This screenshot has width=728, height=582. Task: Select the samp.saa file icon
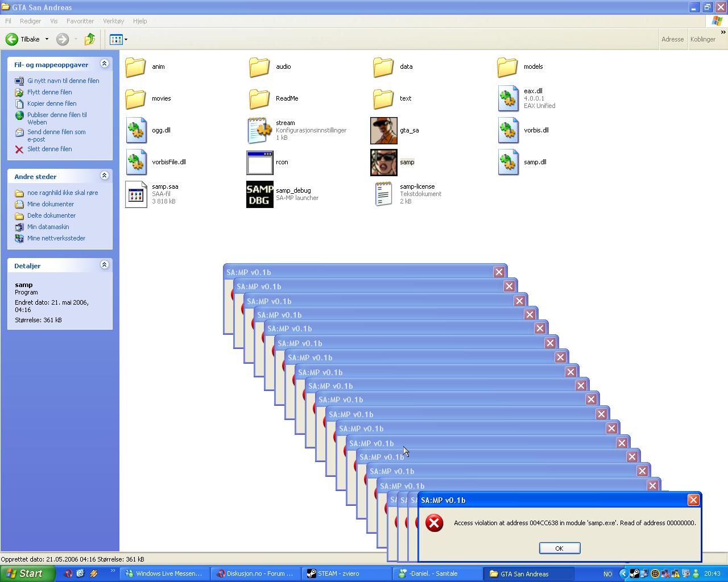click(136, 194)
